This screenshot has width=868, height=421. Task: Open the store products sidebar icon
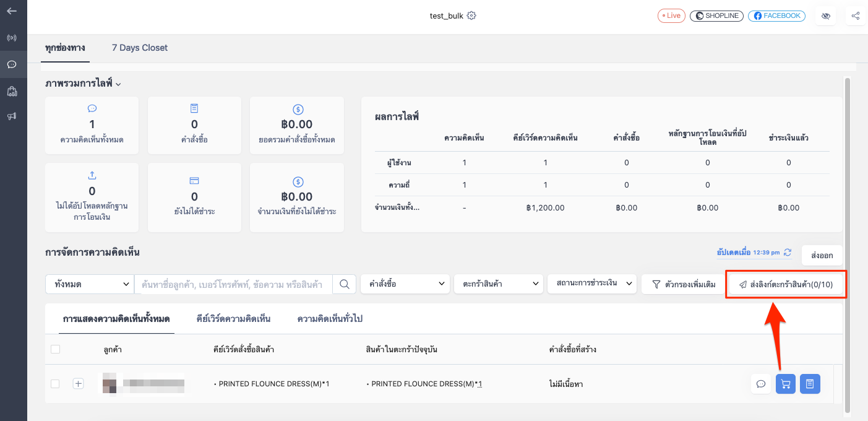pos(12,91)
